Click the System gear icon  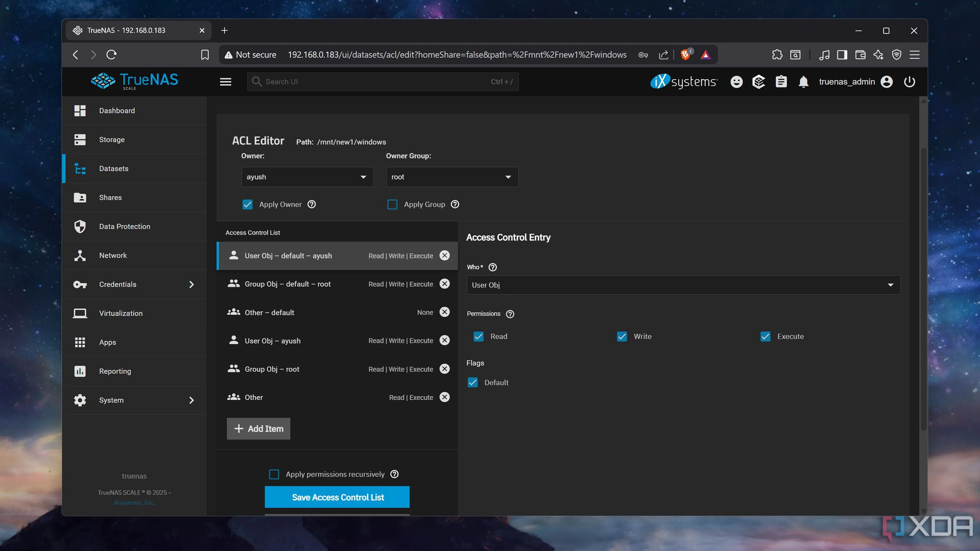(x=80, y=400)
